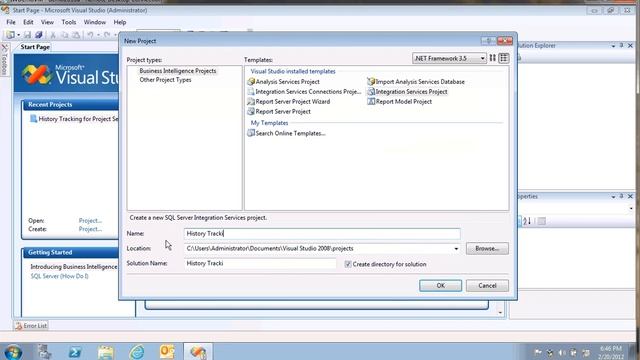
Task: Click the volume icon in system tray
Action: coord(562,353)
